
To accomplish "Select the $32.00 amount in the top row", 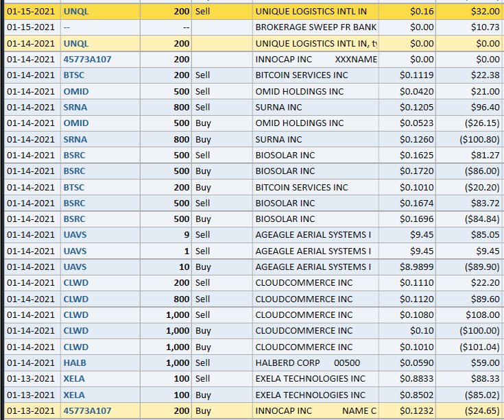I will 485,12.
